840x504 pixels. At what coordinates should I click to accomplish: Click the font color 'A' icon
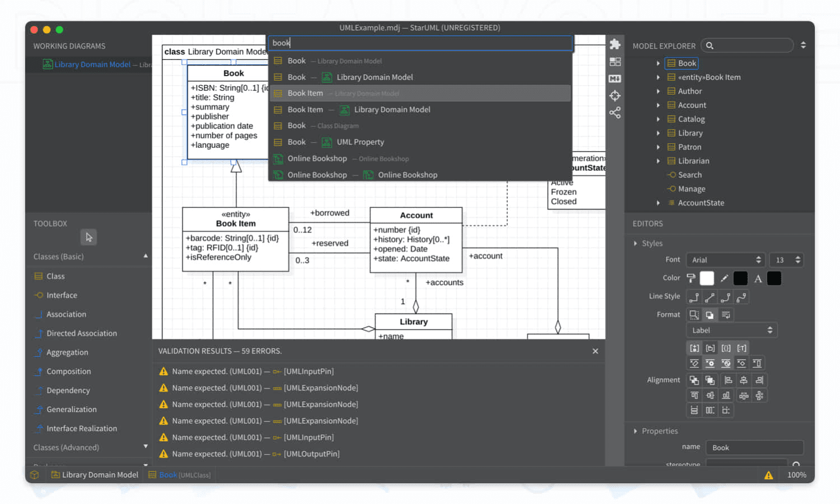(758, 278)
